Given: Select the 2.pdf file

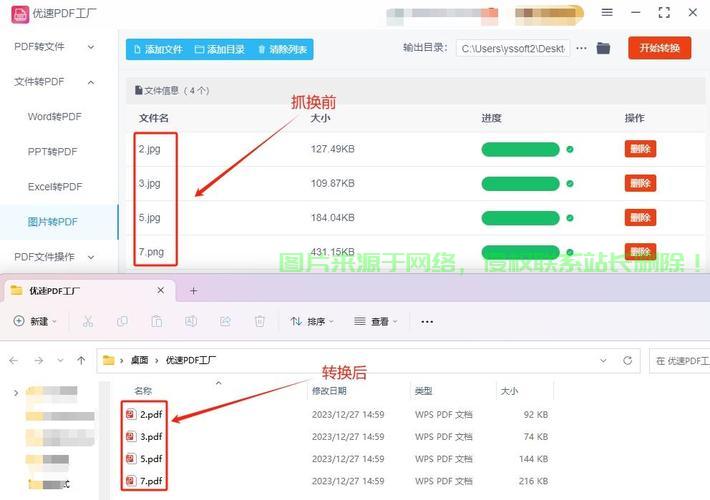Looking at the screenshot, I should tap(145, 414).
